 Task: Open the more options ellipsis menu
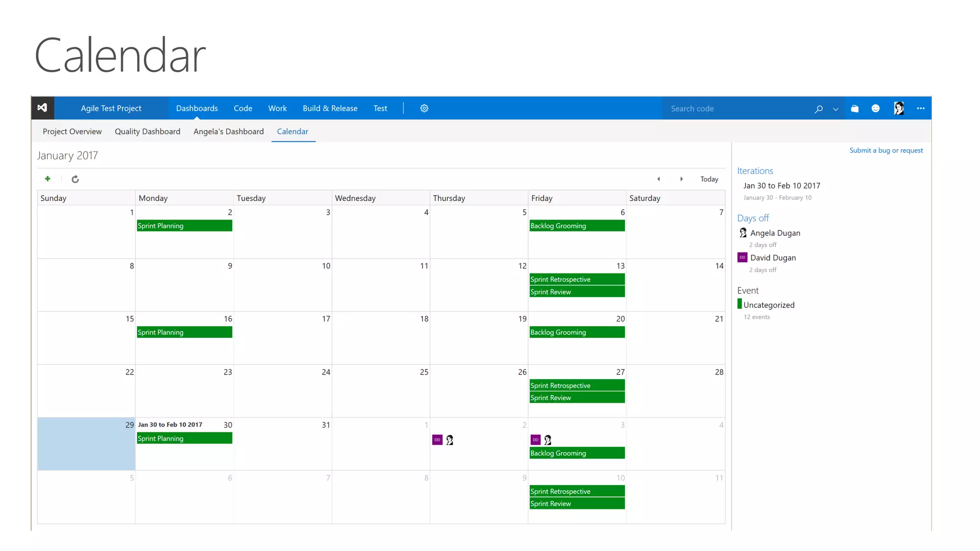click(x=921, y=109)
